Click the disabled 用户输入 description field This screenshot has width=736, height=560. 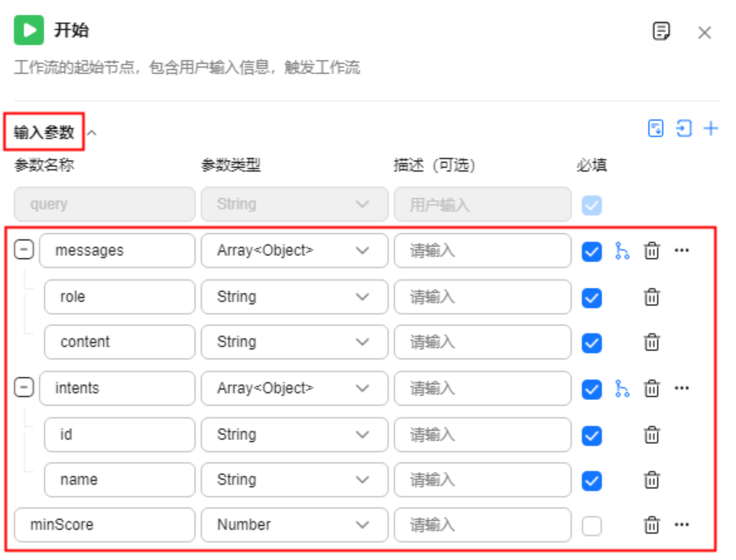tap(482, 204)
